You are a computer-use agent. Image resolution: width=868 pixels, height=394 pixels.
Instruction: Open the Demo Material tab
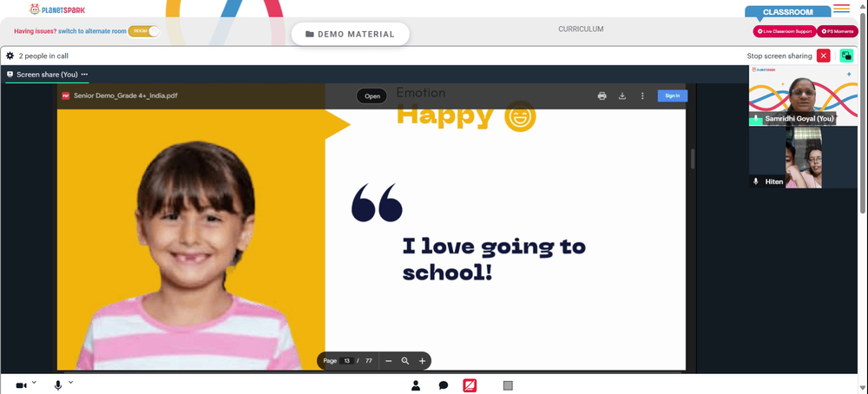click(351, 35)
